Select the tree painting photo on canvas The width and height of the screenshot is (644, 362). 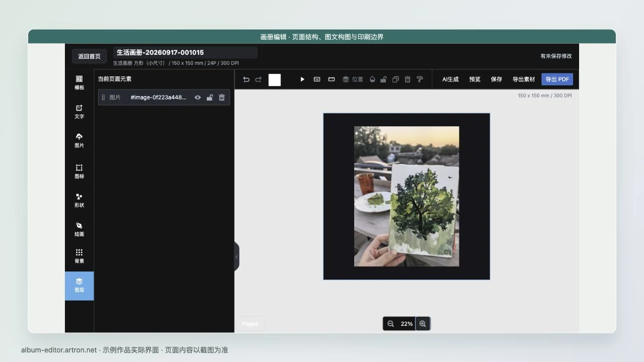[407, 196]
